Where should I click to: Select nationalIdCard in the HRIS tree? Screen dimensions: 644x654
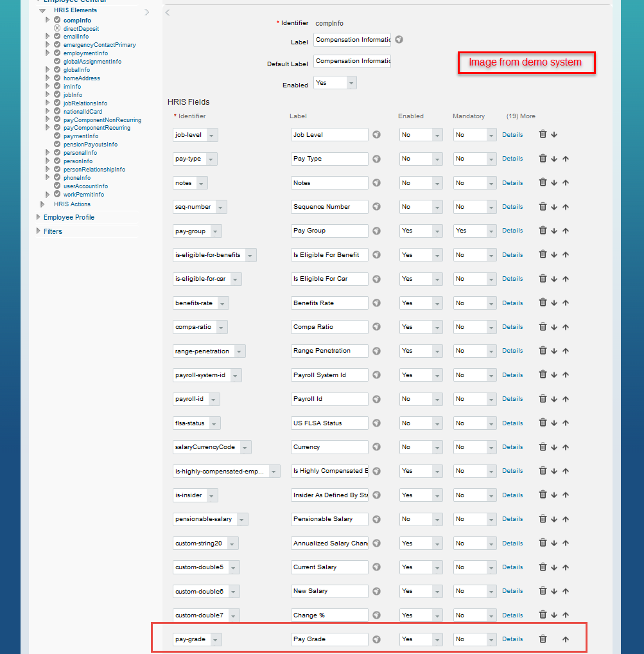coord(83,112)
